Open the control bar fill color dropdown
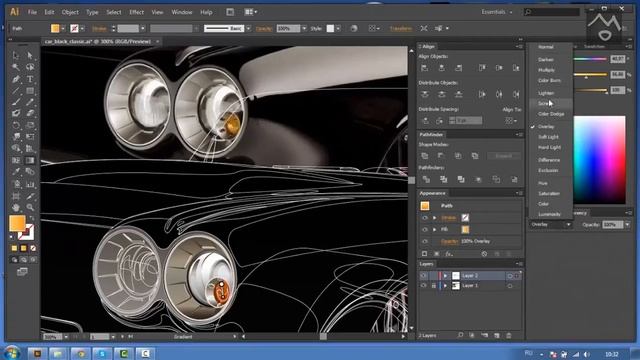This screenshot has height=360, width=640. (63, 29)
